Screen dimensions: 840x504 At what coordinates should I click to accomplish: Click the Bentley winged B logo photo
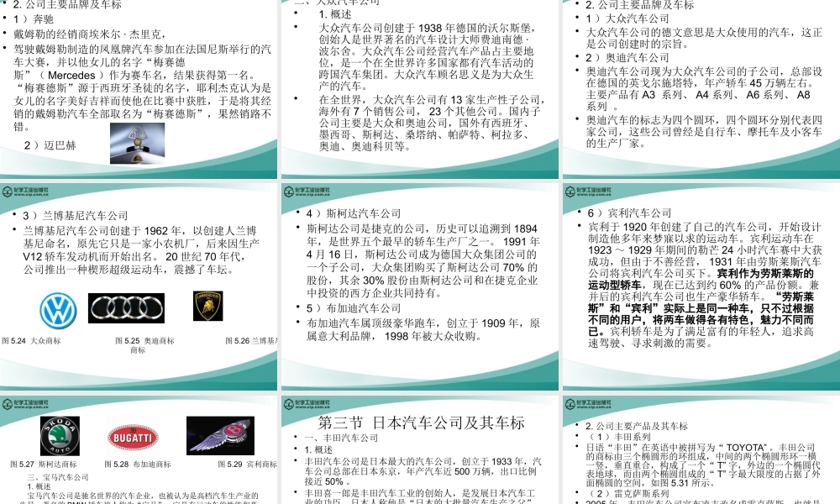click(220, 436)
